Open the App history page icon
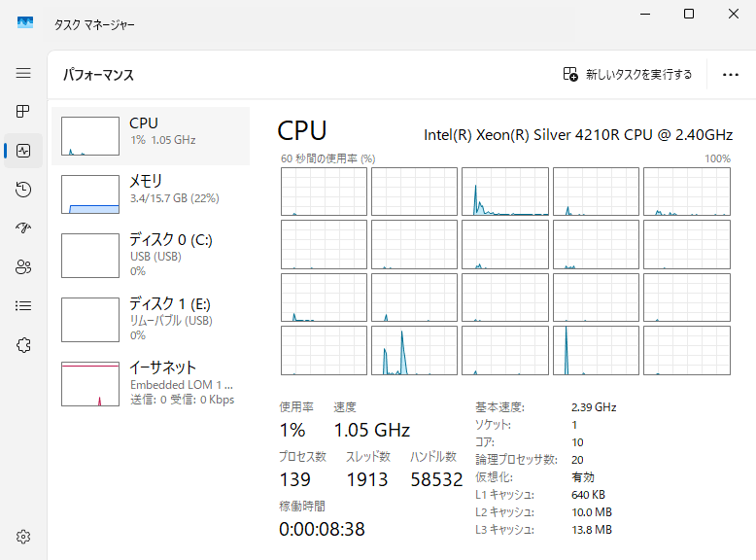Viewport: 756px width, 560px height. coord(23,190)
